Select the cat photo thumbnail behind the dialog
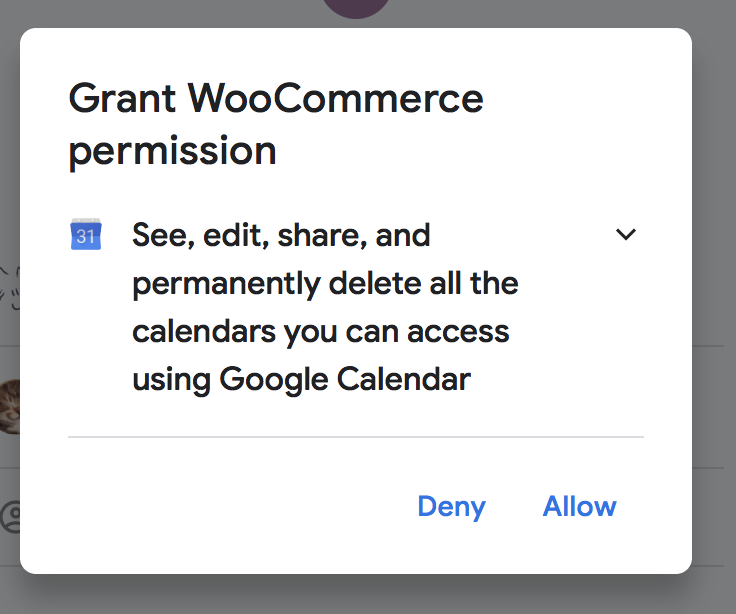 [x=9, y=407]
